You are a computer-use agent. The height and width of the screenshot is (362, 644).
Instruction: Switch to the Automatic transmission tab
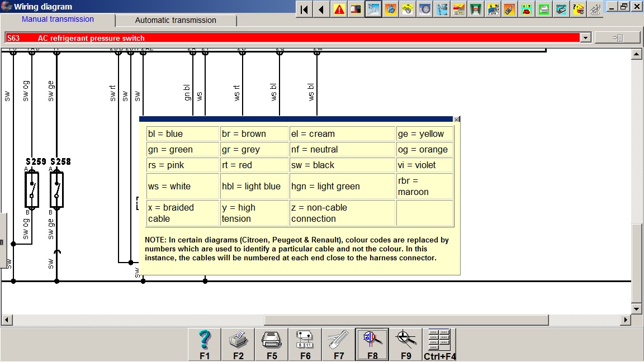tap(176, 20)
